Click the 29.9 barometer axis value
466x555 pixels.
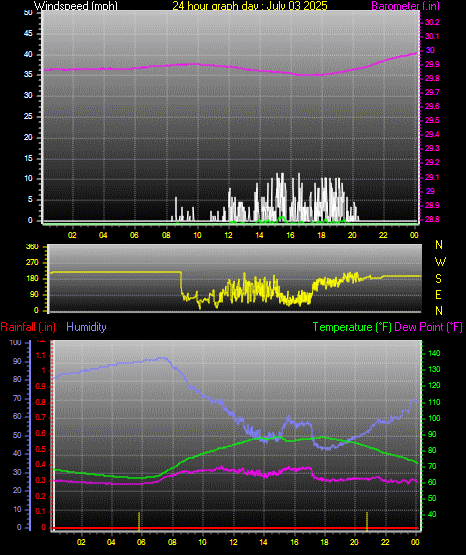[x=432, y=64]
